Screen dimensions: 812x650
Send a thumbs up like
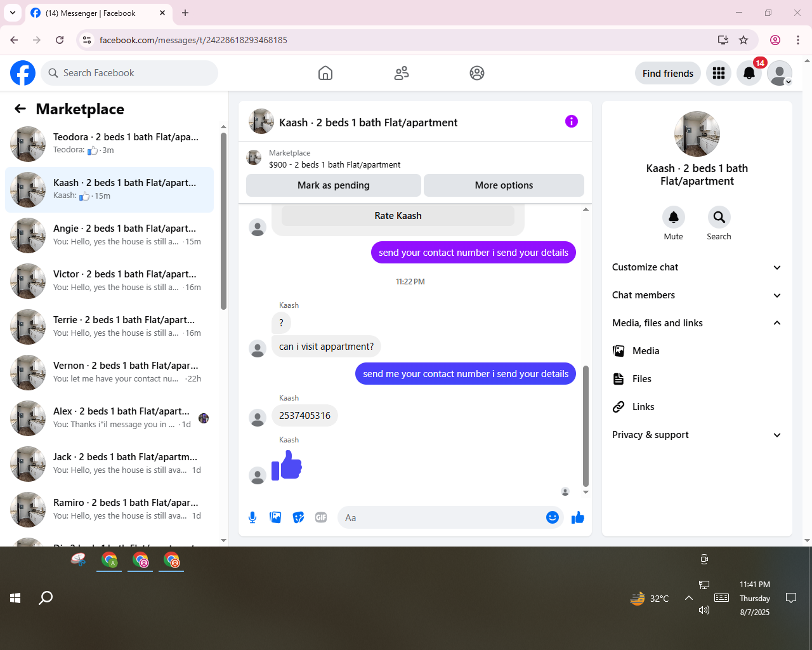click(578, 517)
